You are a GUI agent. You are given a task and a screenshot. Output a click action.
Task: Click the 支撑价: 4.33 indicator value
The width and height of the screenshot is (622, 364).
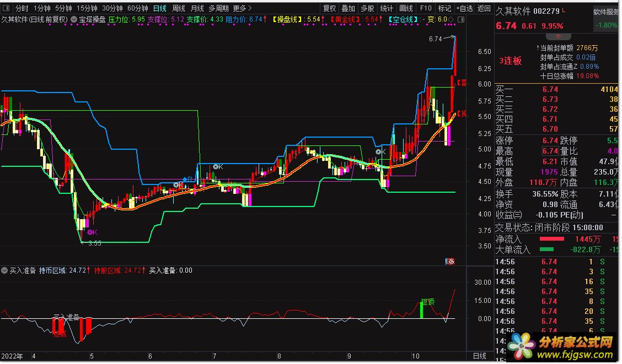[x=205, y=19]
